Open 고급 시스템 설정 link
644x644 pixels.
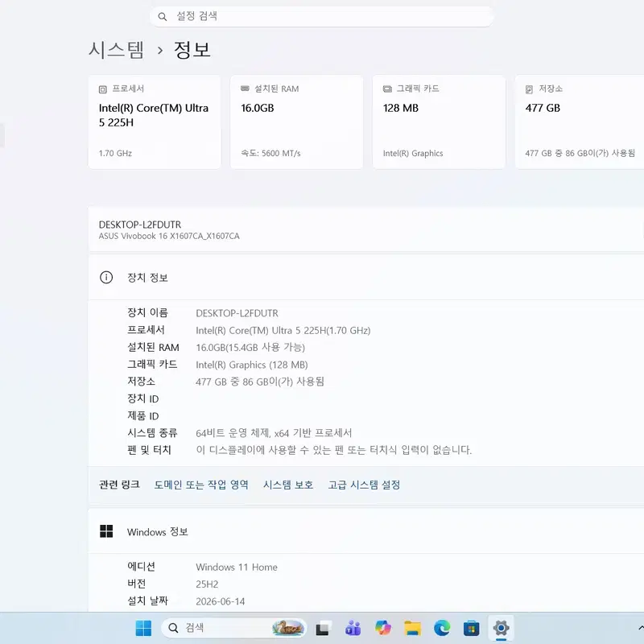coord(364,485)
